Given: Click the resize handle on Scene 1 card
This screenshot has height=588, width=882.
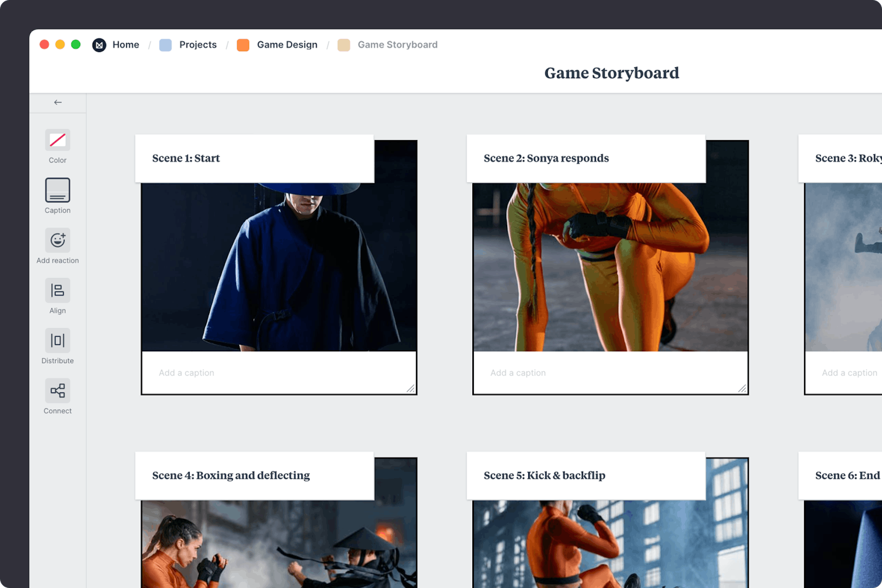Looking at the screenshot, I should coord(411,390).
